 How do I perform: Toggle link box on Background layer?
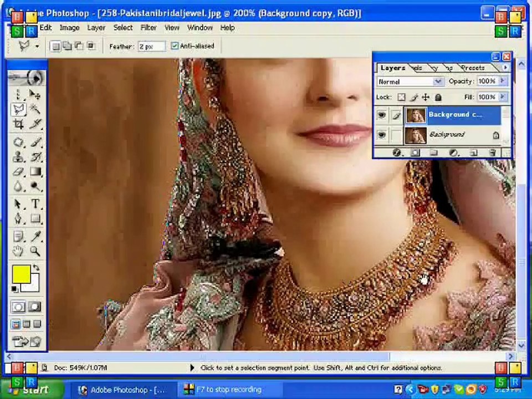pyautogui.click(x=396, y=135)
